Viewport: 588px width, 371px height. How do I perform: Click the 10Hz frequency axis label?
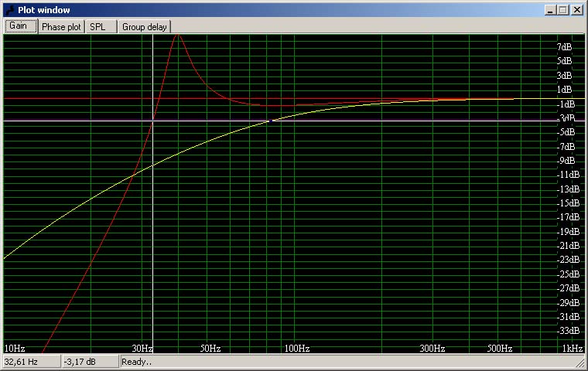(15, 349)
